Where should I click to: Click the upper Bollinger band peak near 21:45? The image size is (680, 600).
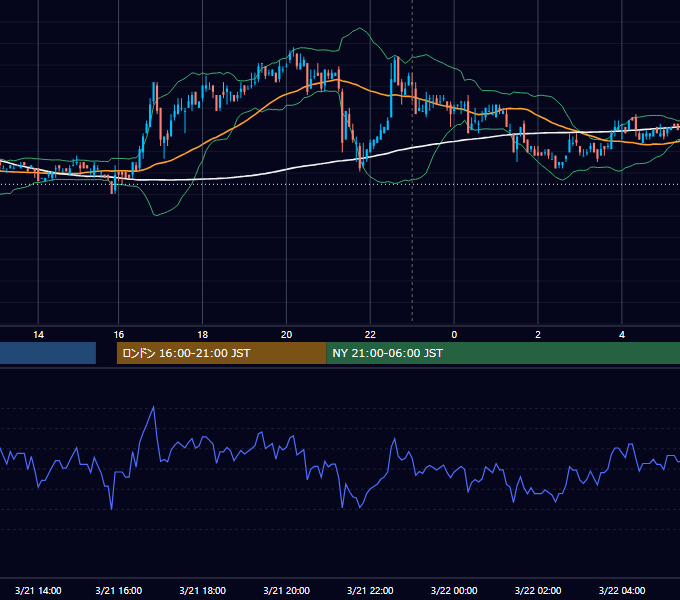coord(360,28)
